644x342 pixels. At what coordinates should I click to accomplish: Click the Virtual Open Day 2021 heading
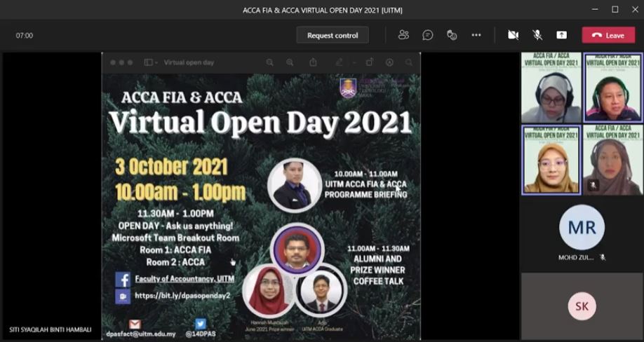click(260, 122)
